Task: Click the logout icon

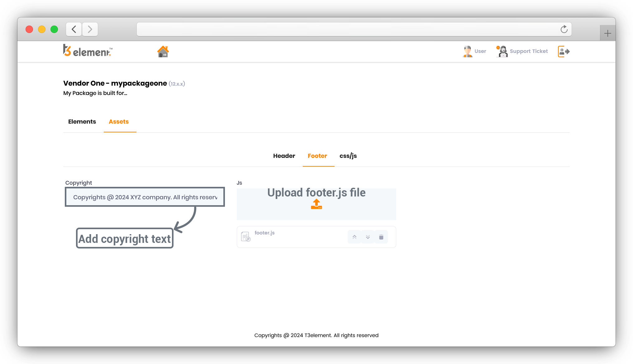Action: tap(564, 51)
